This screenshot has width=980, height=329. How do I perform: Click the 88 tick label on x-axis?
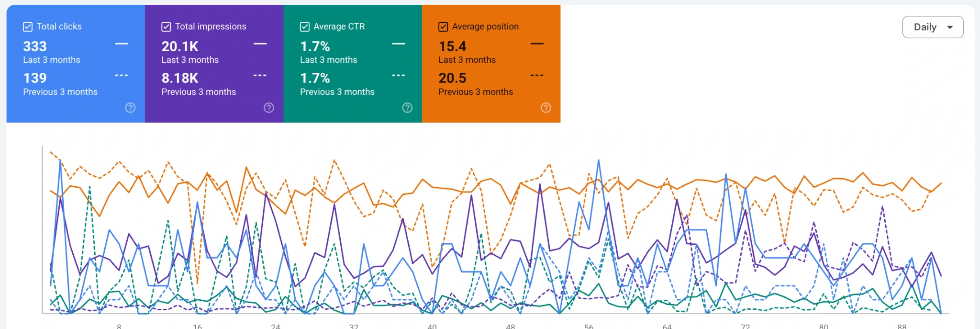(902, 326)
